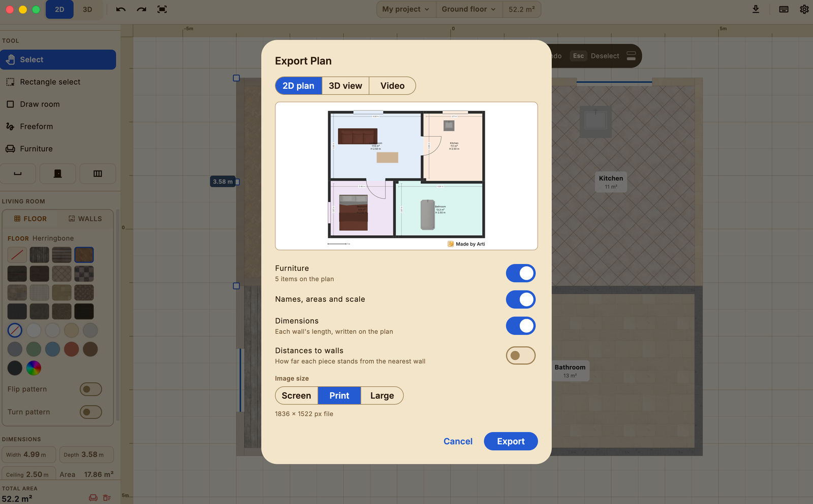This screenshot has width=813, height=504.
Task: Pick the green color swatch
Action: (x=34, y=349)
